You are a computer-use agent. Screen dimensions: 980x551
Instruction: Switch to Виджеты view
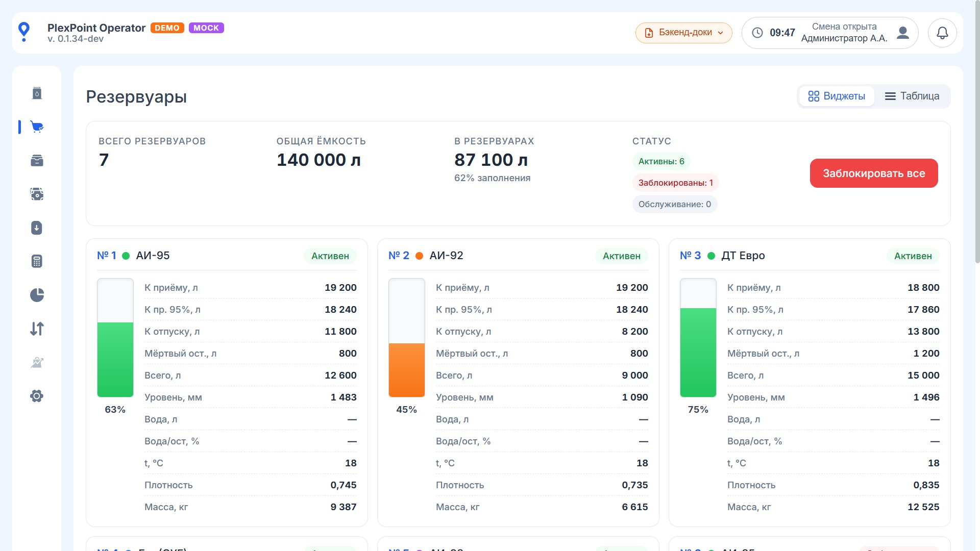(837, 96)
